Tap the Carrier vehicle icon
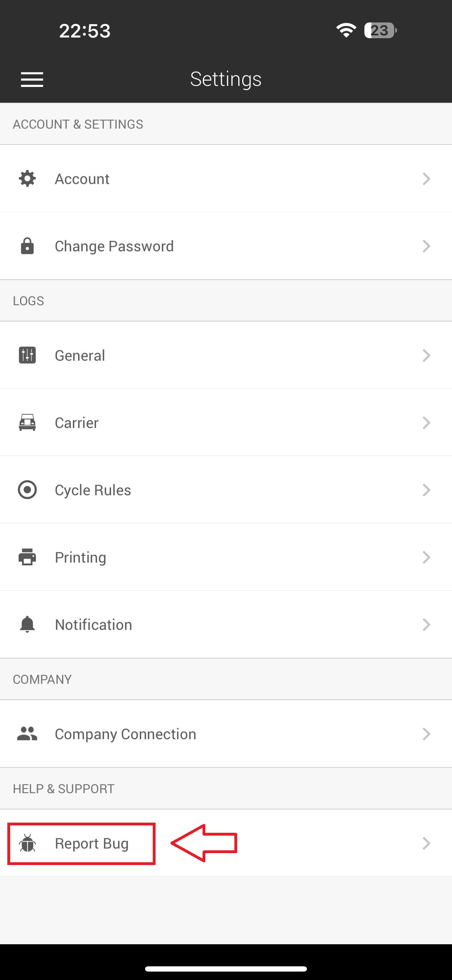The width and height of the screenshot is (452, 980). [x=27, y=423]
